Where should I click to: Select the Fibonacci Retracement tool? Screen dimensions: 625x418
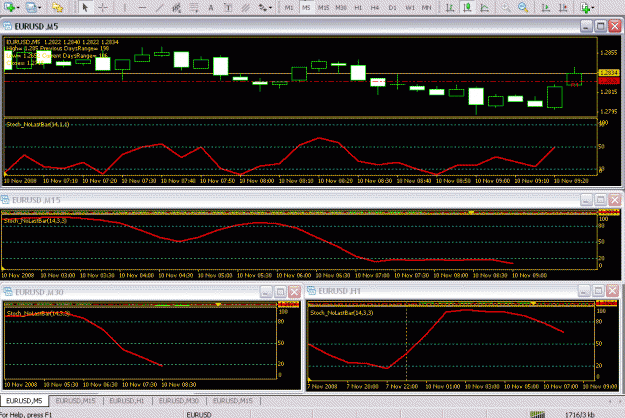(x=194, y=7)
